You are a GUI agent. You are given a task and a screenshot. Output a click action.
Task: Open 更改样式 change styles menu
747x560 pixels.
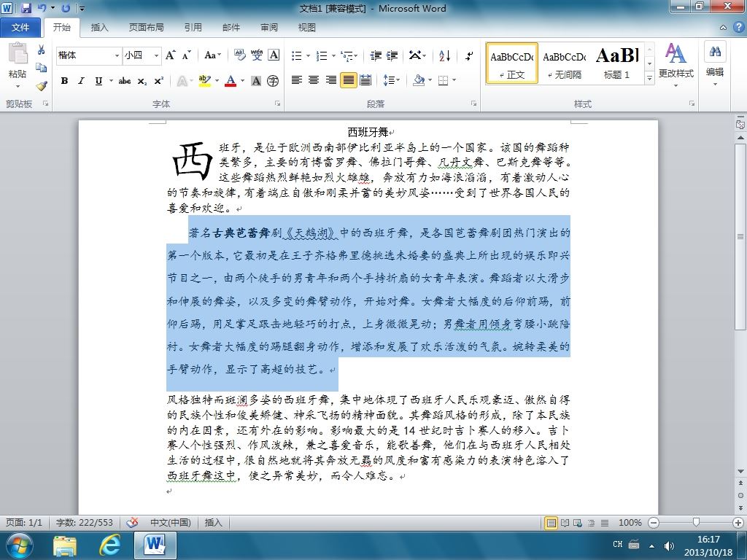(676, 64)
